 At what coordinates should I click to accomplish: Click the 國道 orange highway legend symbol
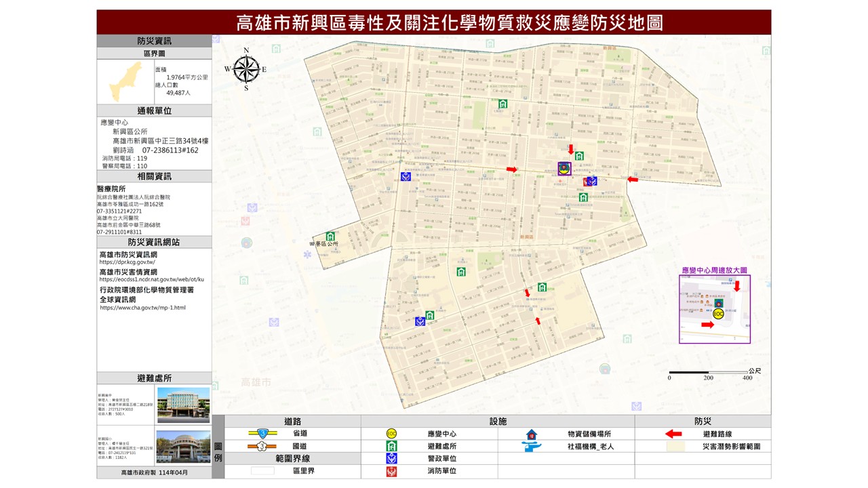[262, 446]
